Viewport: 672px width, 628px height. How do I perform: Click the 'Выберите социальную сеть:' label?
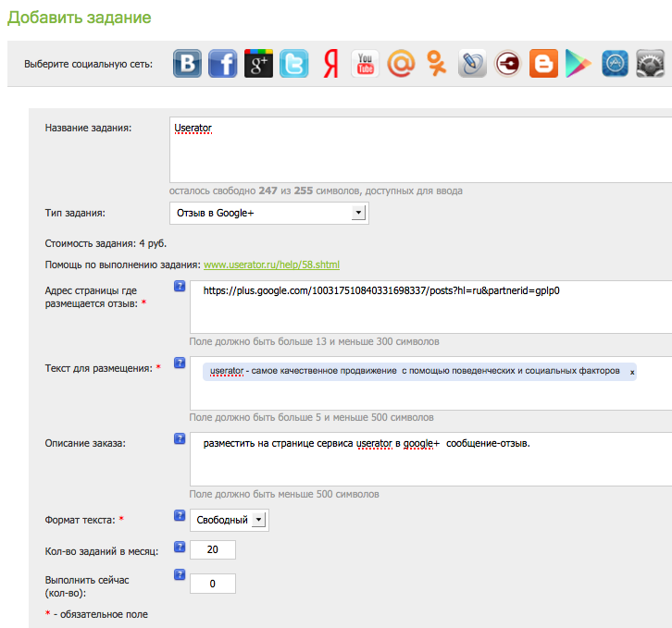(88, 64)
